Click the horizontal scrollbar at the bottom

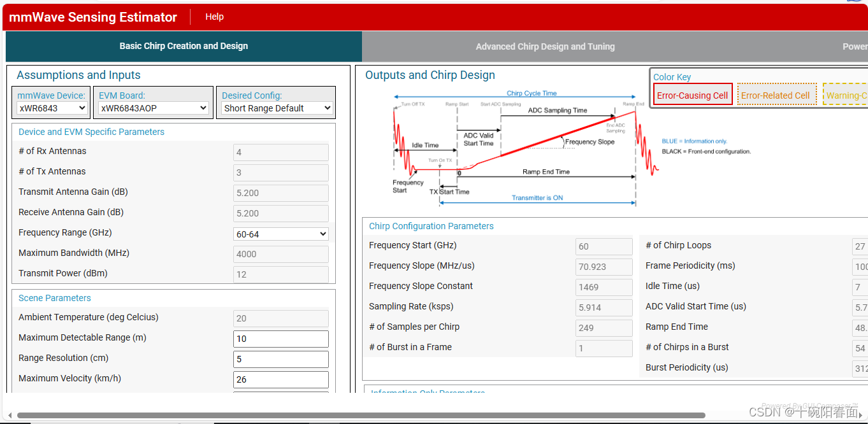pyautogui.click(x=361, y=416)
